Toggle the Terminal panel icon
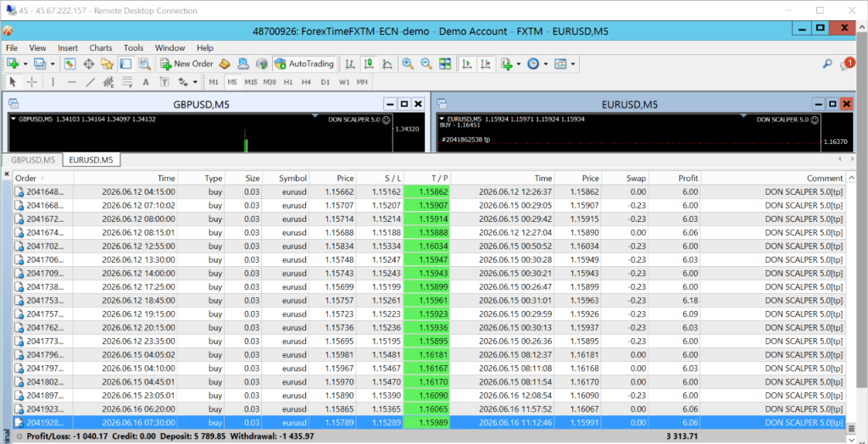This screenshot has height=444, width=868. pyautogui.click(x=125, y=64)
